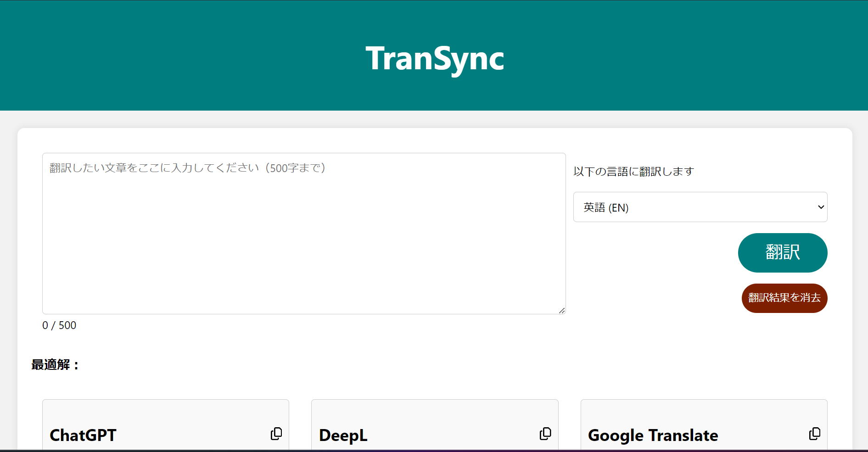Copy the Google Translate result

coord(815,434)
